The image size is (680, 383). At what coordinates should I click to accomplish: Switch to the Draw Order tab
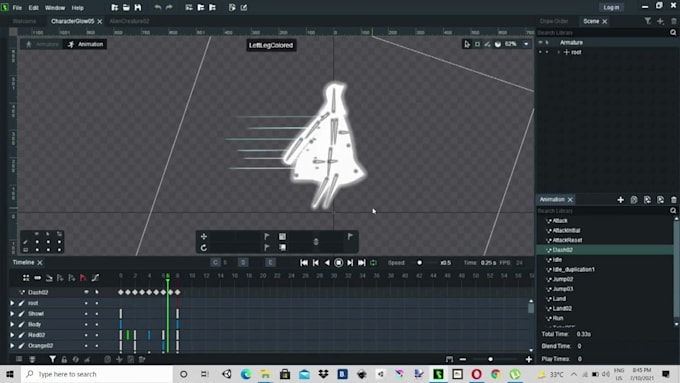(x=554, y=21)
